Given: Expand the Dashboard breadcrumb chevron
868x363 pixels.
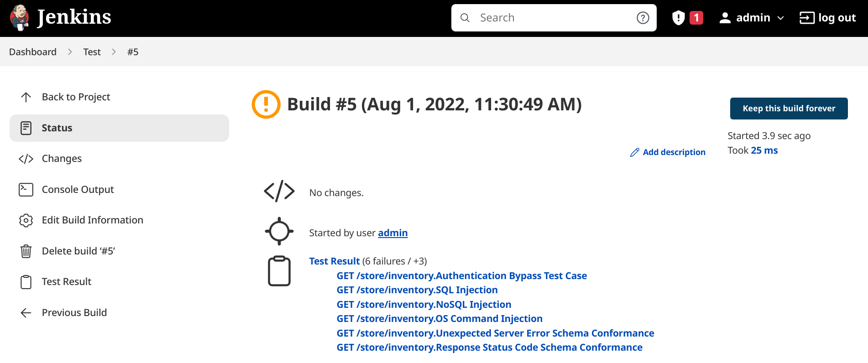Looking at the screenshot, I should (x=70, y=52).
